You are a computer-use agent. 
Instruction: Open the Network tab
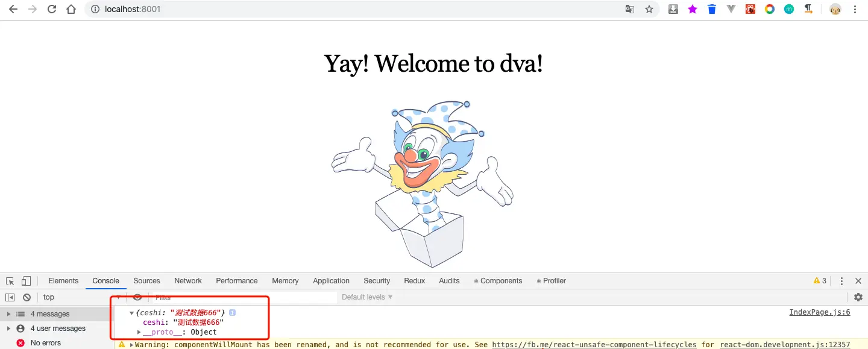point(188,281)
